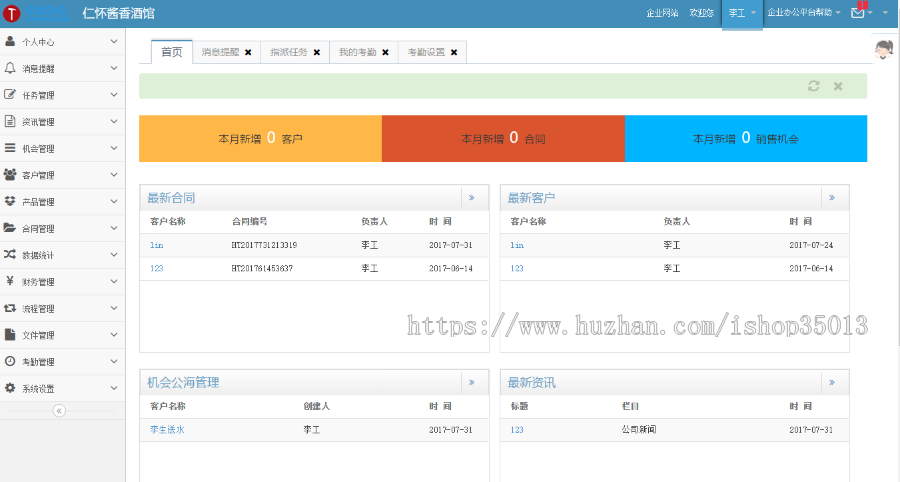
Task: Close the 消息提醒 tab
Action: pyautogui.click(x=248, y=52)
